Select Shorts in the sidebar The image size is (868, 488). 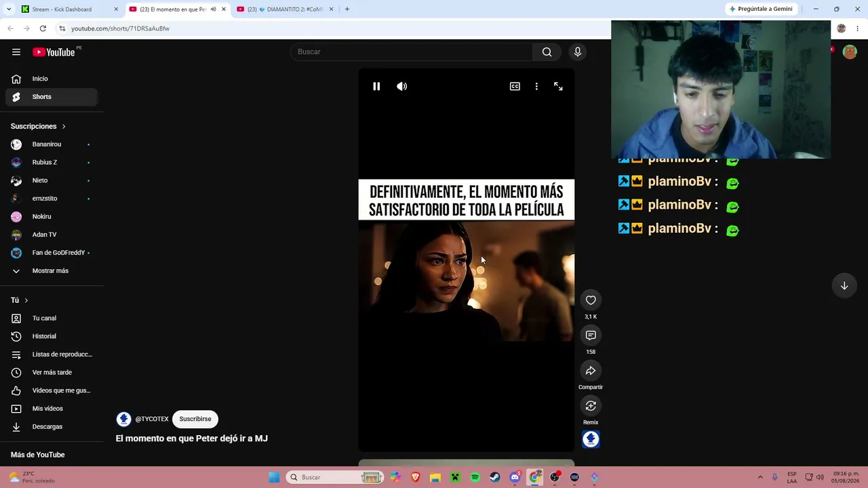click(52, 97)
